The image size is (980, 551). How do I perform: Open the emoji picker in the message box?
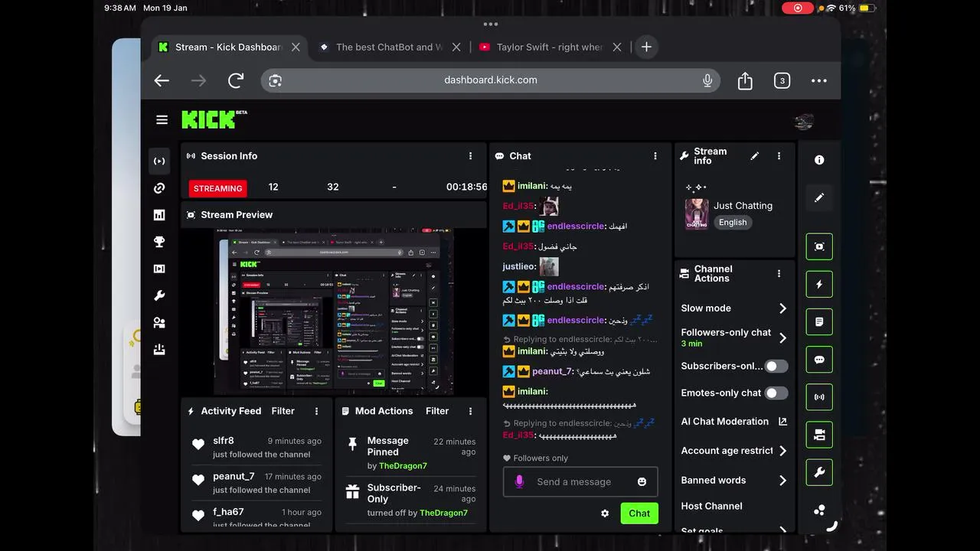642,481
